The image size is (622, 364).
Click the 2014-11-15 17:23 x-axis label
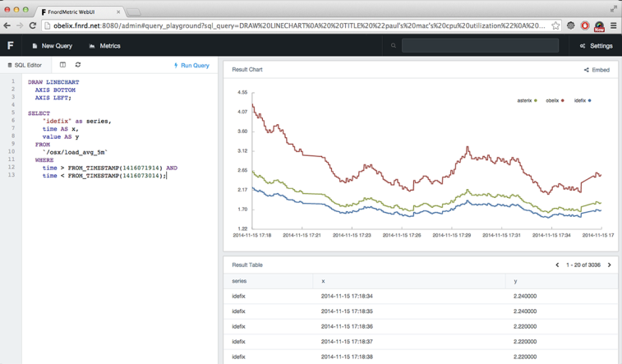coord(352,235)
